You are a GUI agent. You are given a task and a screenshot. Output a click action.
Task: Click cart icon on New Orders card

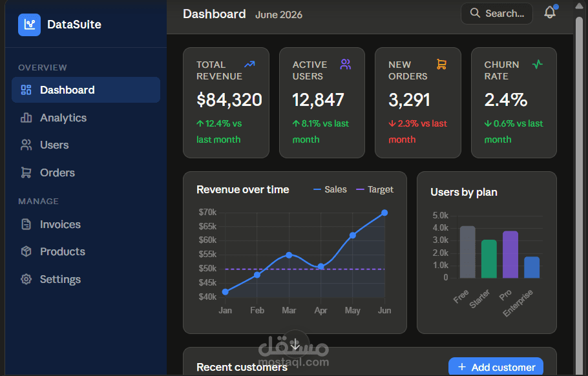441,65
